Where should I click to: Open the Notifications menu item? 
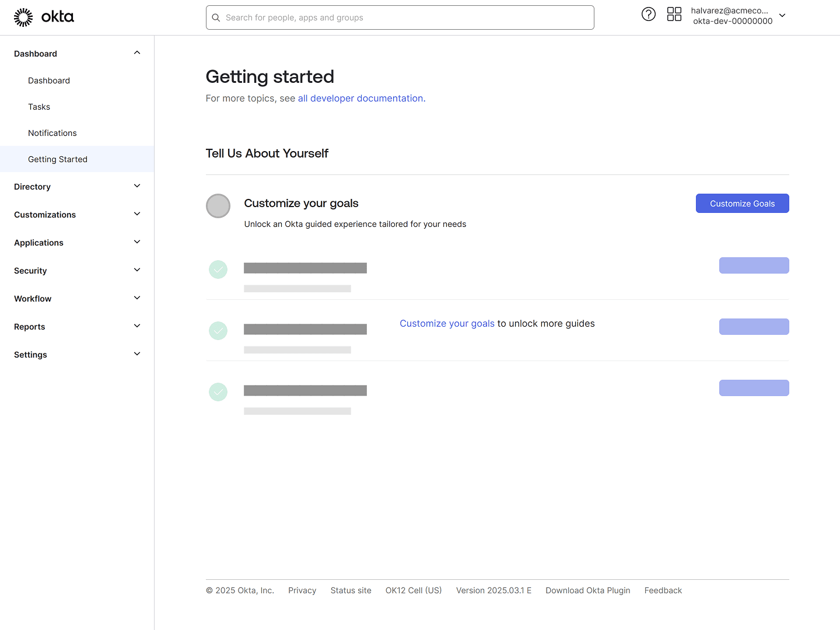77,133
